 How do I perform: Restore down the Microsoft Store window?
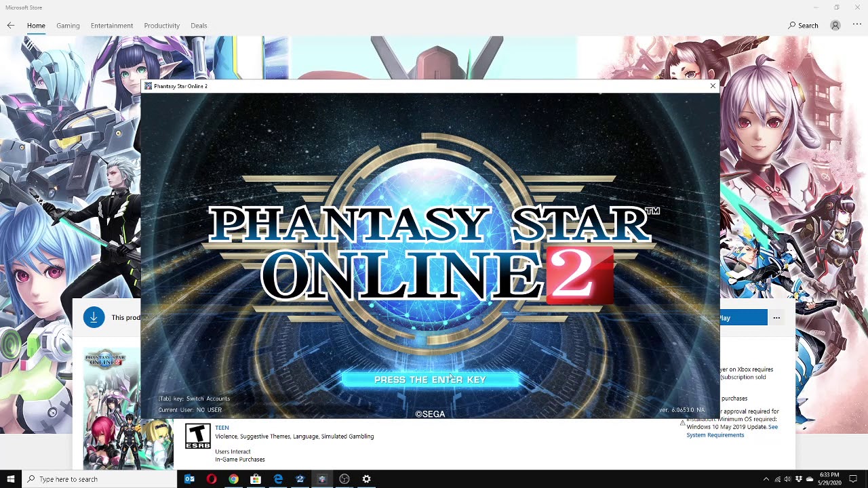tap(837, 7)
